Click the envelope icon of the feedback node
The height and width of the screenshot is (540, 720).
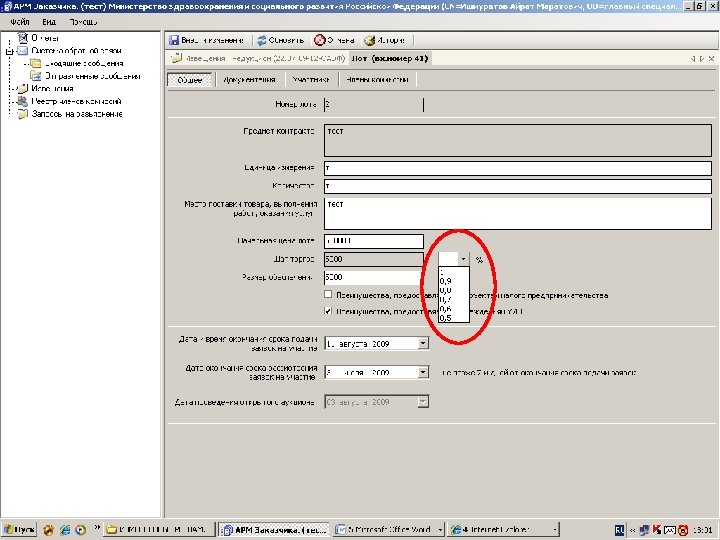[x=23, y=51]
